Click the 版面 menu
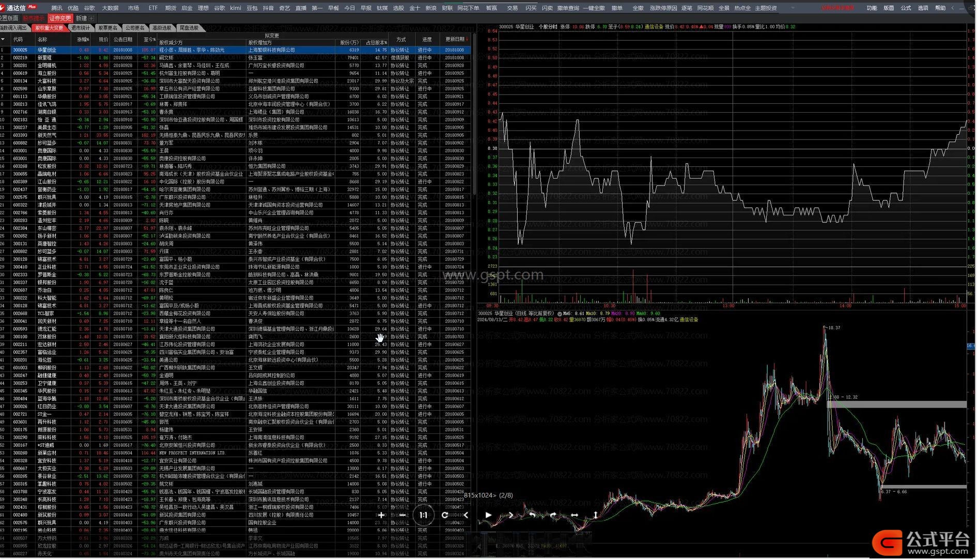The height and width of the screenshot is (560, 978). pyautogui.click(x=889, y=8)
